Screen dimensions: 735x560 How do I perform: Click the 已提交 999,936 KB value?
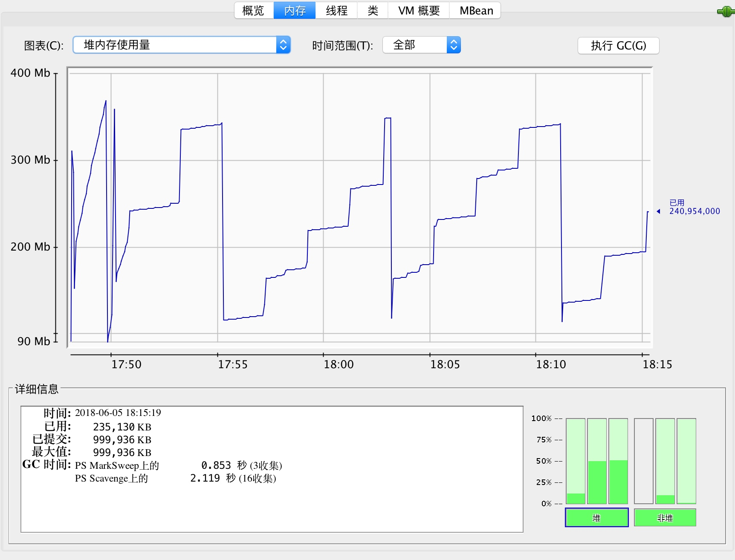(122, 440)
